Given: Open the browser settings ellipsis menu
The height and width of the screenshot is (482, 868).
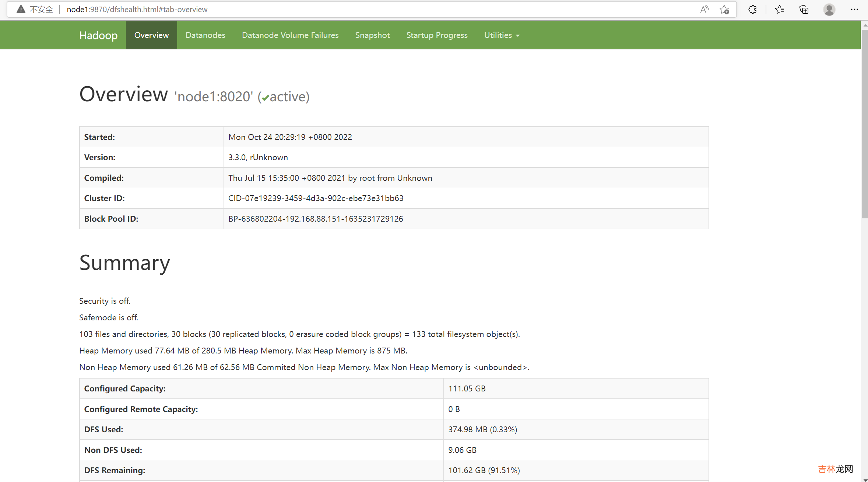Looking at the screenshot, I should pos(854,10).
